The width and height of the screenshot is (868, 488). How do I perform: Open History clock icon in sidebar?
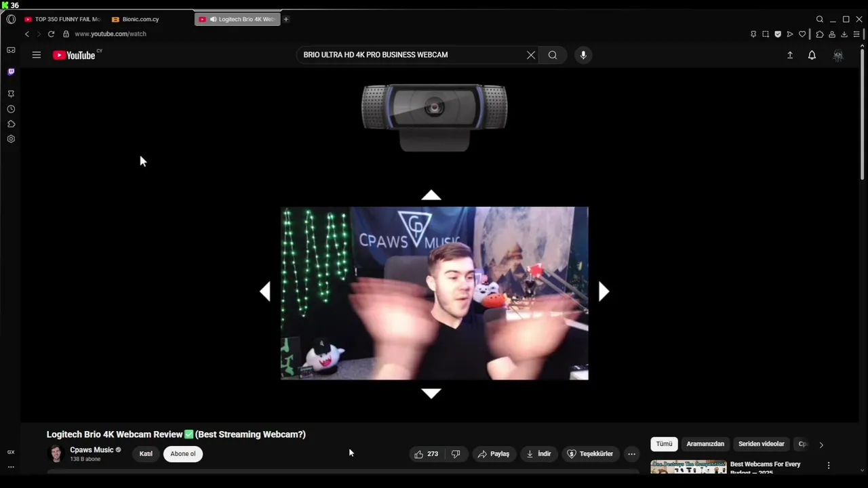tap(11, 109)
